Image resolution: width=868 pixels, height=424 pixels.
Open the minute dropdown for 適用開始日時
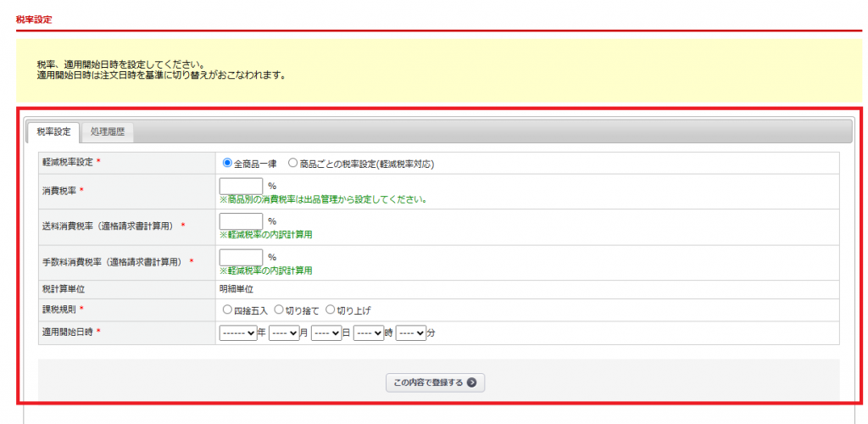[x=411, y=332]
